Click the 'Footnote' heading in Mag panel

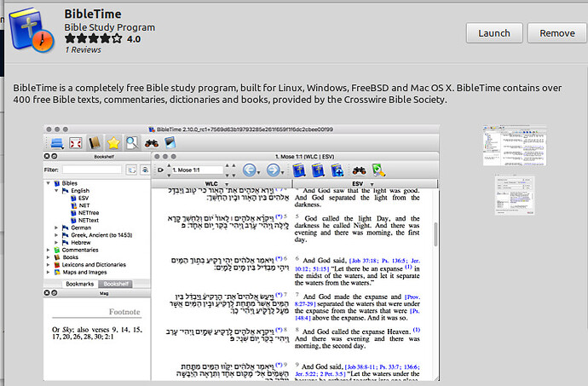[124, 312]
